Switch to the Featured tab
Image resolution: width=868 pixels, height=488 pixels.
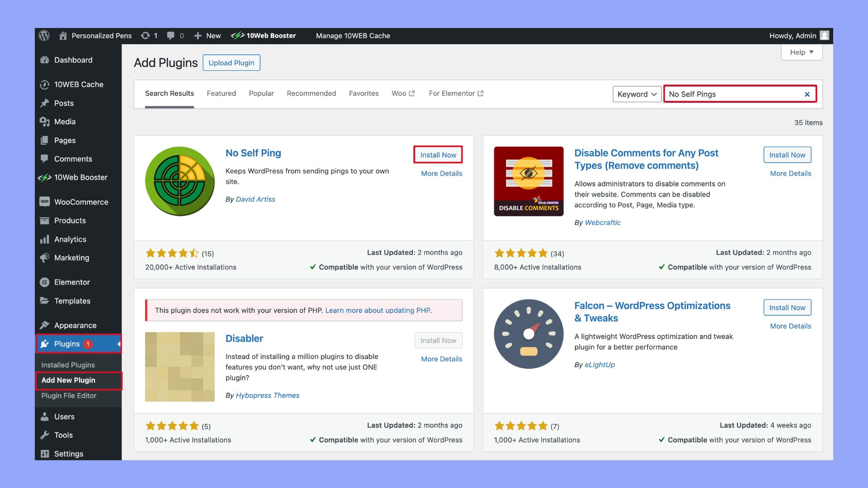click(221, 94)
